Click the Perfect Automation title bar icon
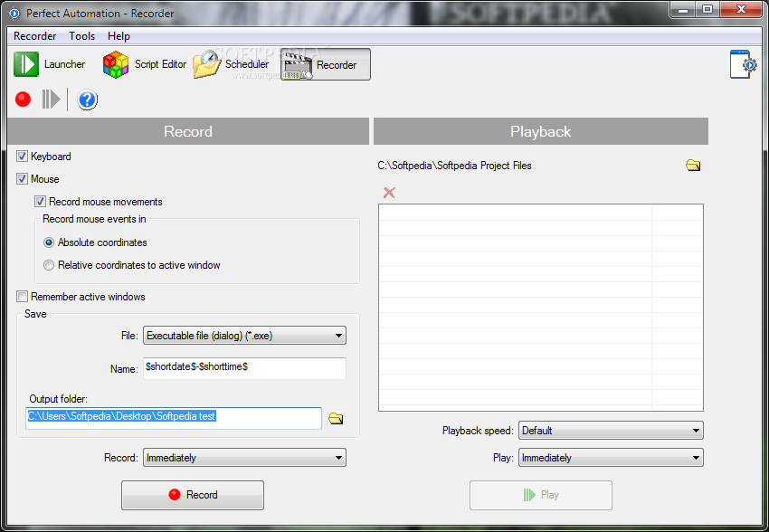 pos(14,14)
